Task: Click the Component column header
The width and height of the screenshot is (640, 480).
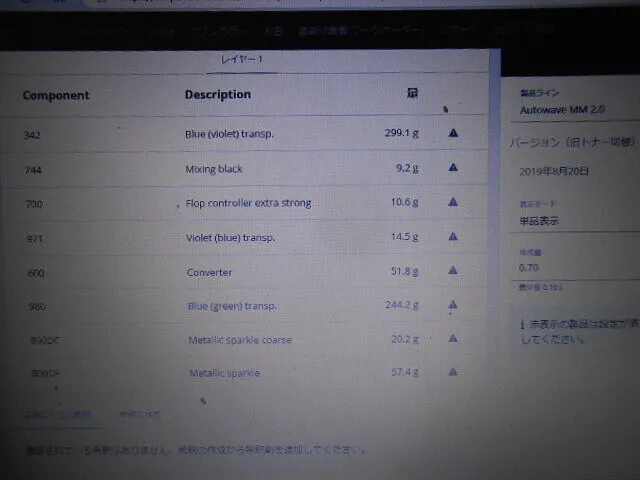Action: pos(56,96)
